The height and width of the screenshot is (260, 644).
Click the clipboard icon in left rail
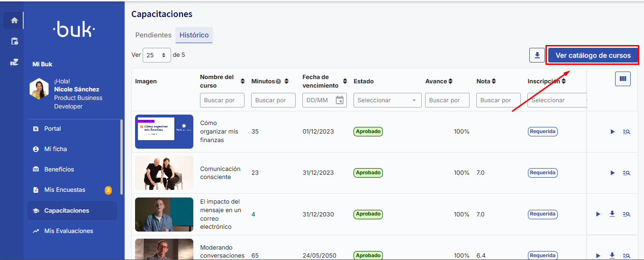(x=14, y=41)
